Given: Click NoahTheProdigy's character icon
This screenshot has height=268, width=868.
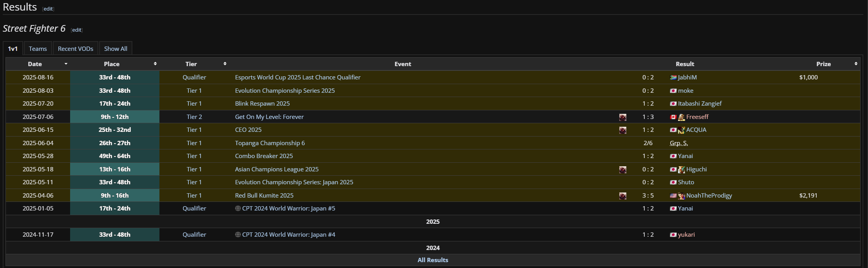Looking at the screenshot, I should (682, 196).
